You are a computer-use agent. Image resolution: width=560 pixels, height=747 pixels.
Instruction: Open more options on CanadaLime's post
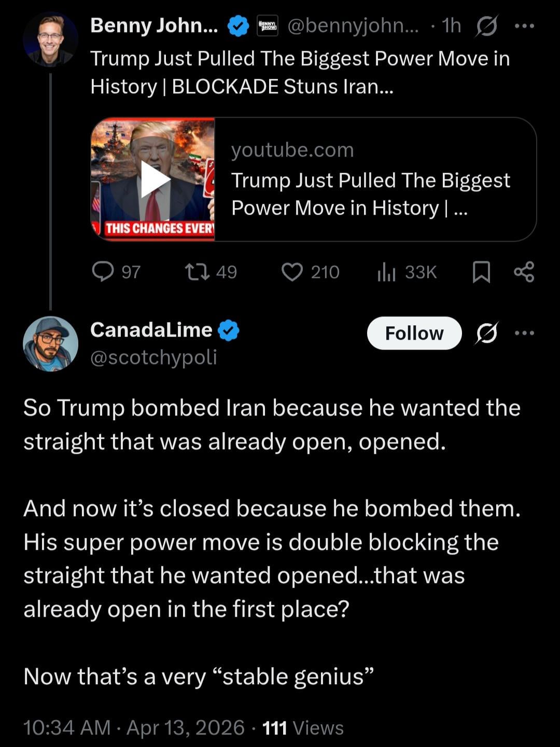click(524, 333)
